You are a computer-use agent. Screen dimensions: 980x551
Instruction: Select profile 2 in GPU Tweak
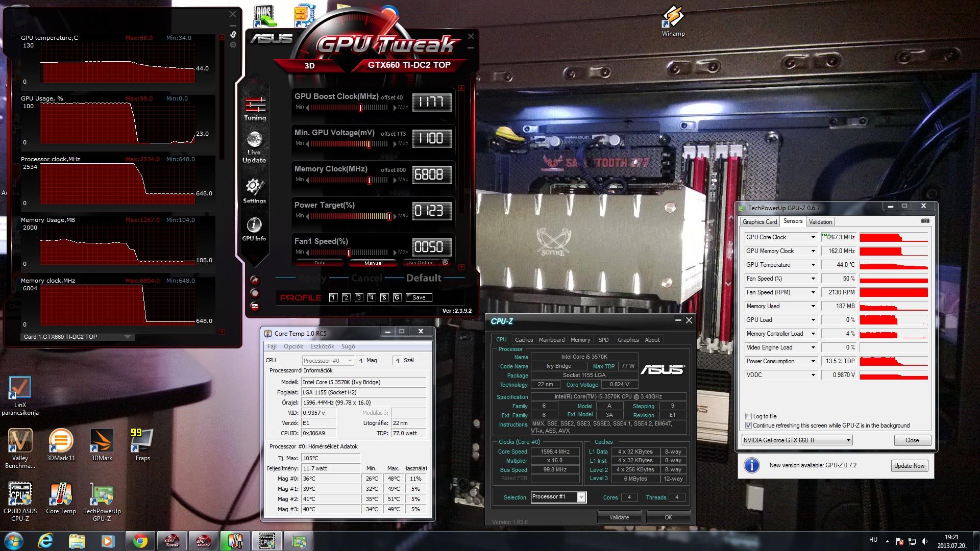[346, 297]
